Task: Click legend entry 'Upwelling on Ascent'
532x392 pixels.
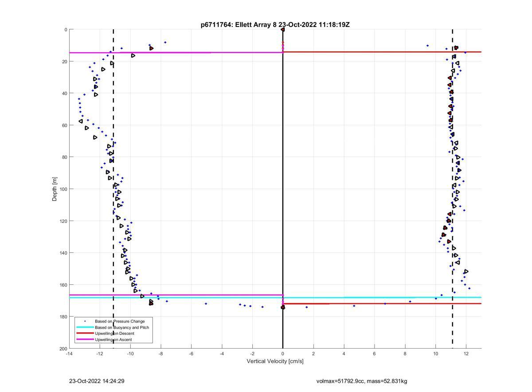Action: pos(113,340)
